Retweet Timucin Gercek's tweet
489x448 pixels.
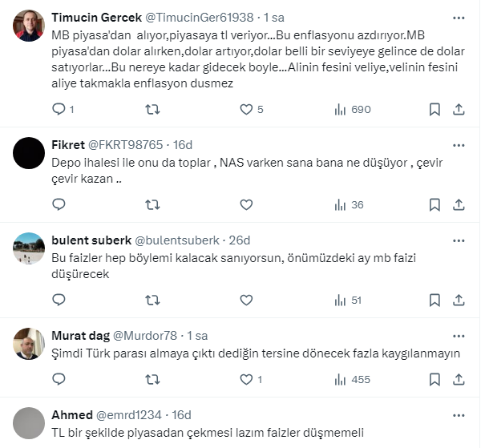point(152,109)
